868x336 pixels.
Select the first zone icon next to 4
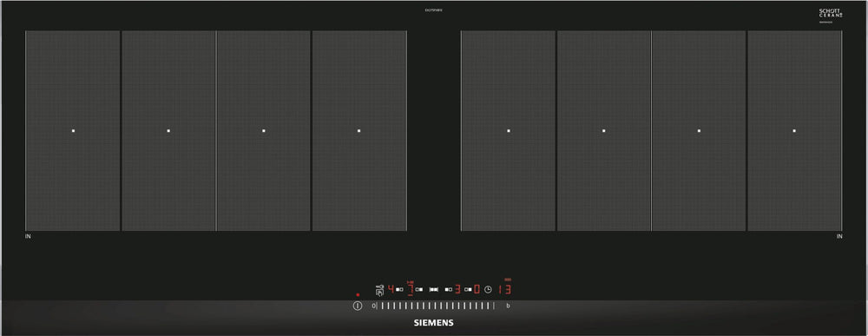(399, 289)
